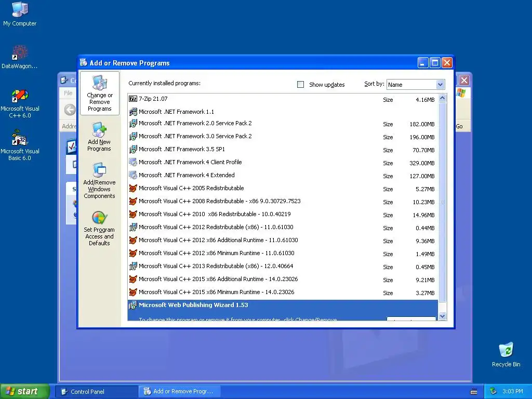532x399 pixels.
Task: Click the system tray icon beside the clock
Action: coord(494,392)
